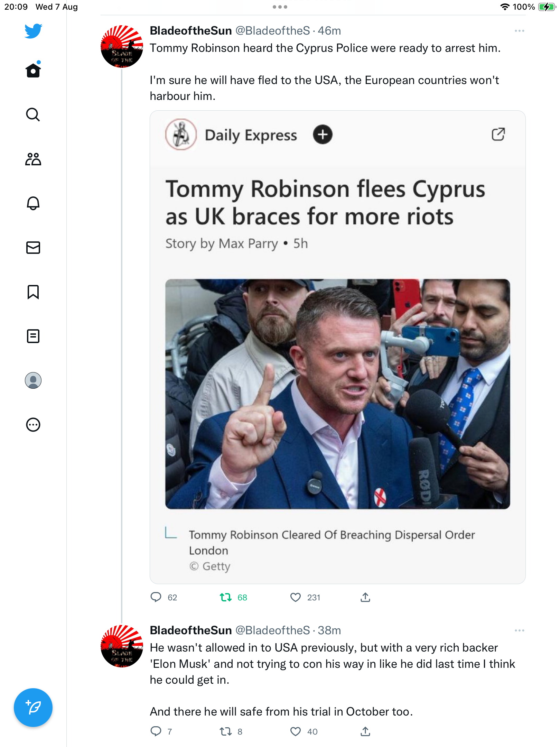Tap the blue compose tweet button
Screen dimensions: 560x747
(33, 708)
